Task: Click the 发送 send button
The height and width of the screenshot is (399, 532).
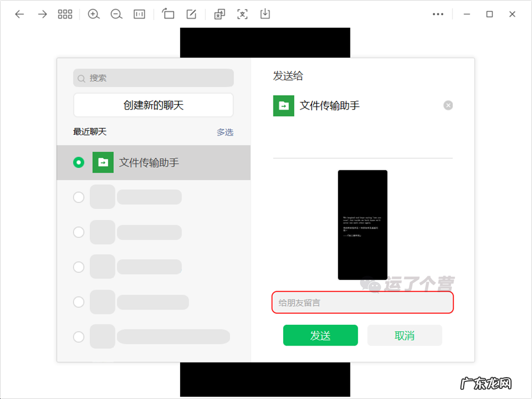Action: (320, 335)
